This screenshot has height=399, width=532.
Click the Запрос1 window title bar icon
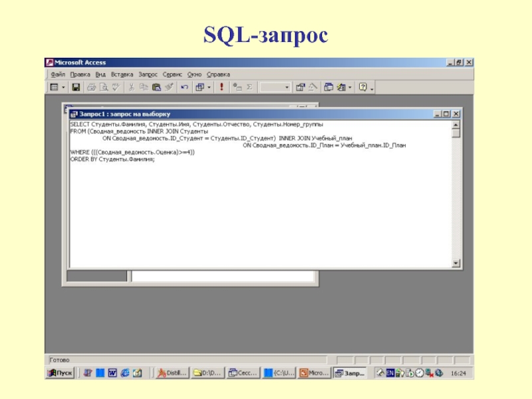pyautogui.click(x=74, y=114)
